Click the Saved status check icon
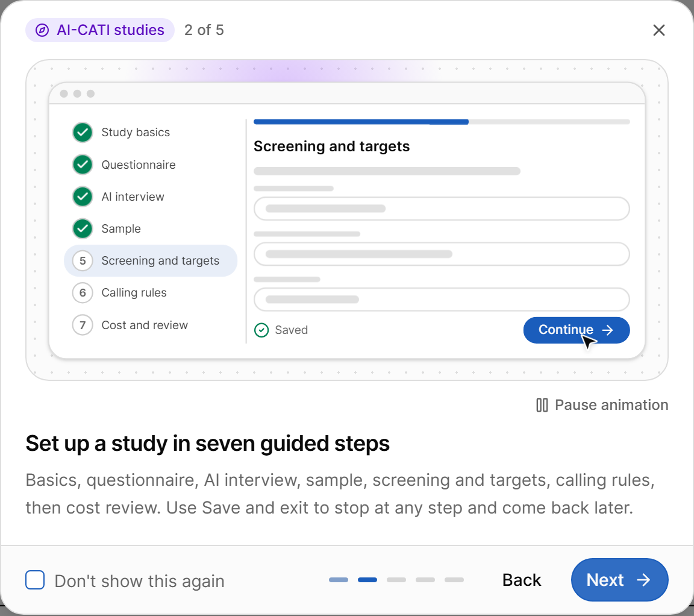 261,330
